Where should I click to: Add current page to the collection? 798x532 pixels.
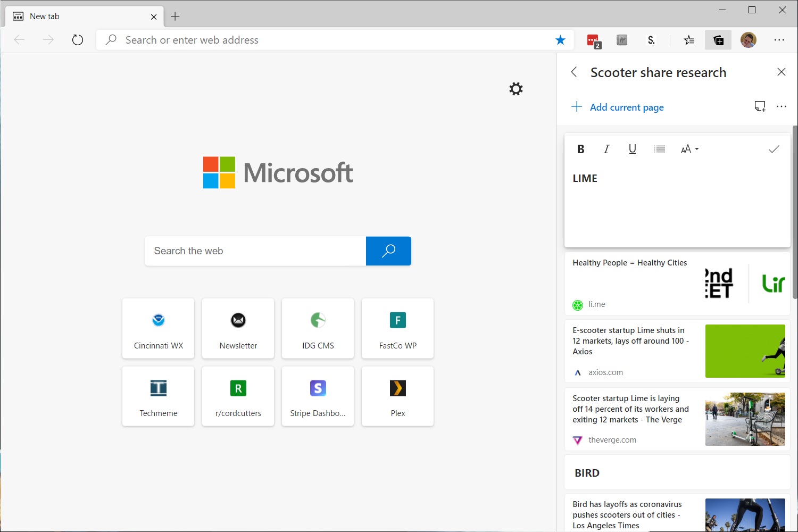[x=618, y=107]
